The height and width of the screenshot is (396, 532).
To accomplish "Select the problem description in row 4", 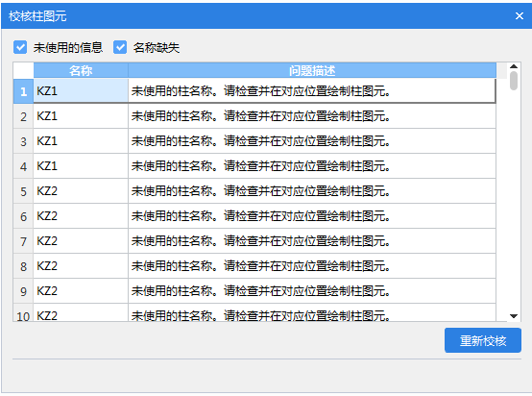I will click(x=312, y=166).
